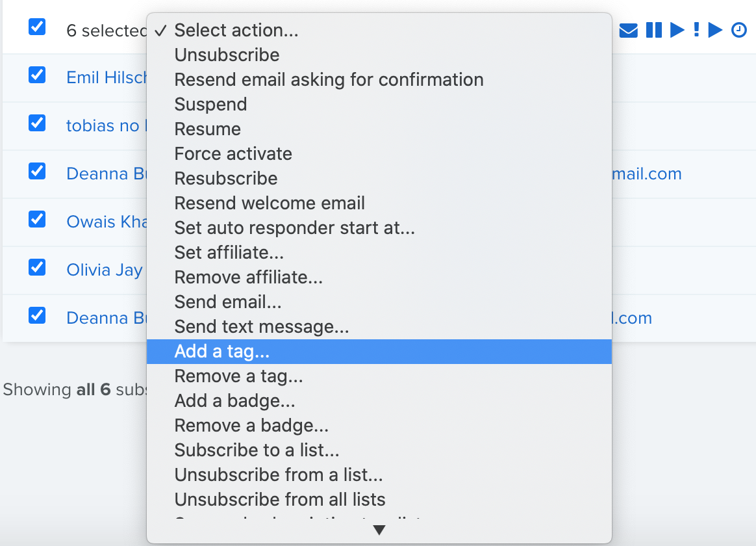
Task: Choose 'Force activate' action
Action: point(379,154)
